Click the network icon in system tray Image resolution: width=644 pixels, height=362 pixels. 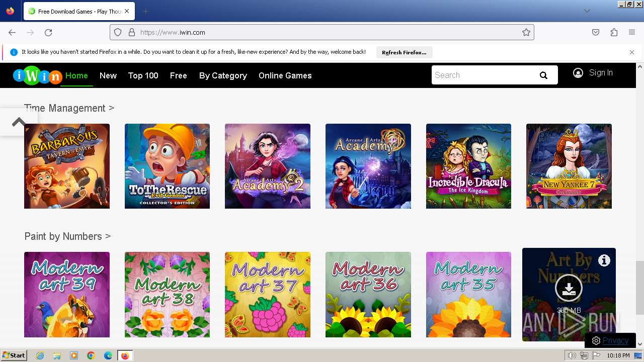pyautogui.click(x=584, y=355)
